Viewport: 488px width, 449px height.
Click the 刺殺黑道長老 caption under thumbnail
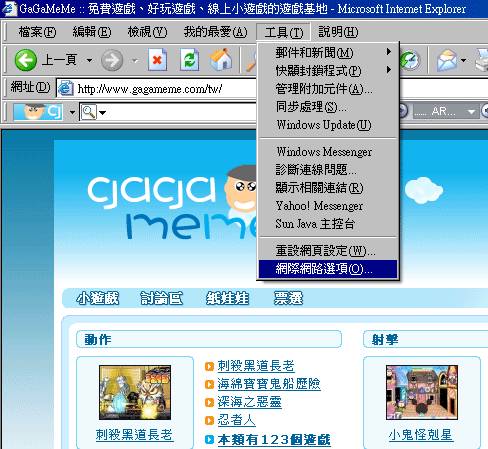point(135,435)
